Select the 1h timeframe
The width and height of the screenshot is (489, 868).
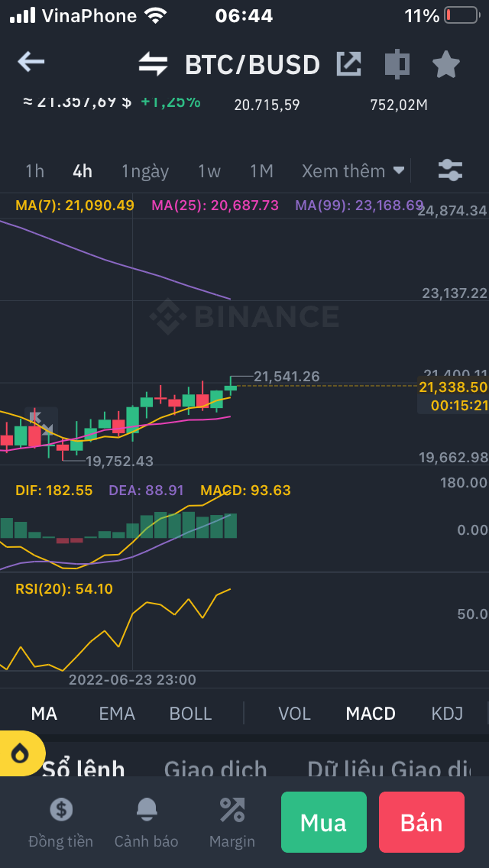pyautogui.click(x=34, y=171)
